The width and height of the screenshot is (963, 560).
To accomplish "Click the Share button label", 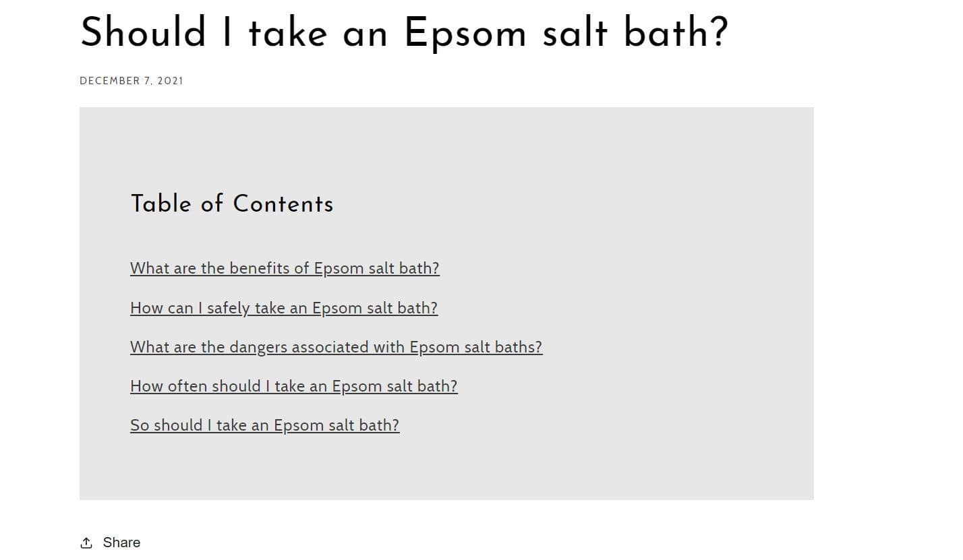I will pos(121,542).
